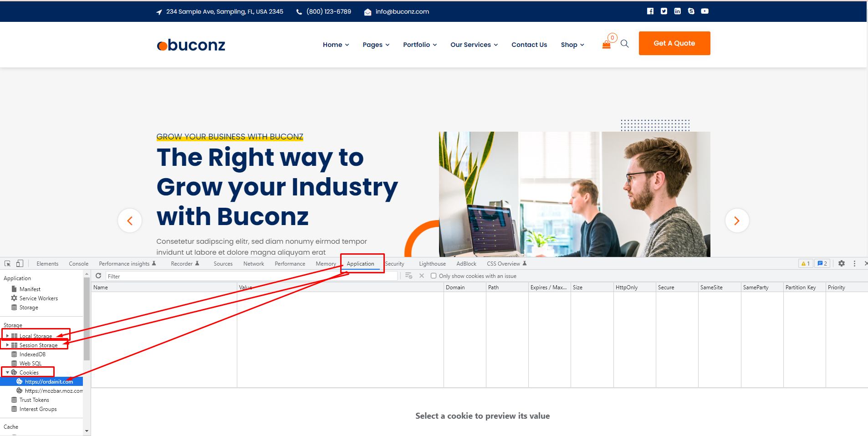The width and height of the screenshot is (868, 436).
Task: Click the location arrow icon
Action: [x=159, y=12]
